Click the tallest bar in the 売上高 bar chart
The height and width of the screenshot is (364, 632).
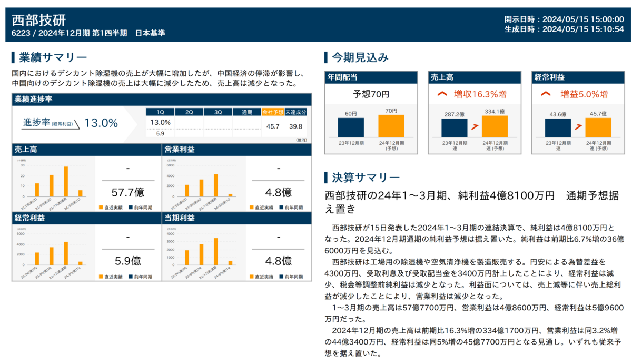point(66,181)
